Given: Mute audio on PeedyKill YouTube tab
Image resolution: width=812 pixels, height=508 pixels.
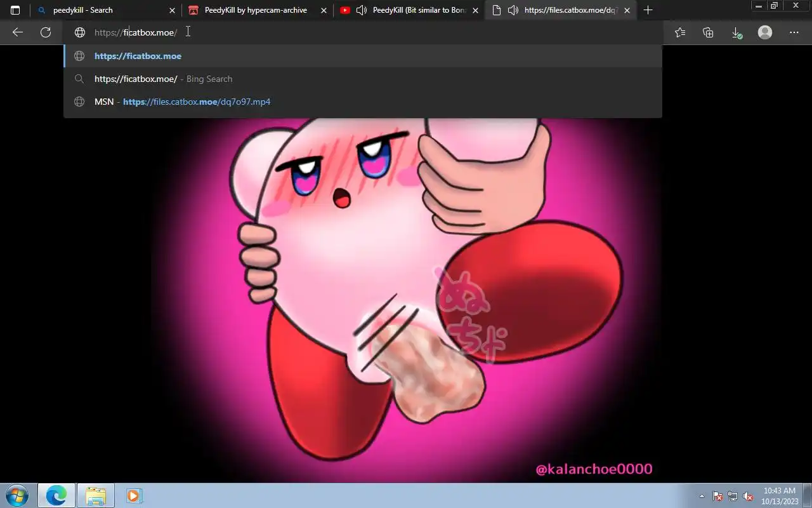Looking at the screenshot, I should (362, 10).
